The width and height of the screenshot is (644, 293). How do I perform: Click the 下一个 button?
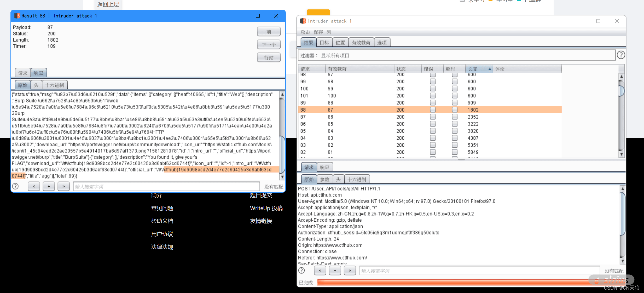tap(269, 45)
